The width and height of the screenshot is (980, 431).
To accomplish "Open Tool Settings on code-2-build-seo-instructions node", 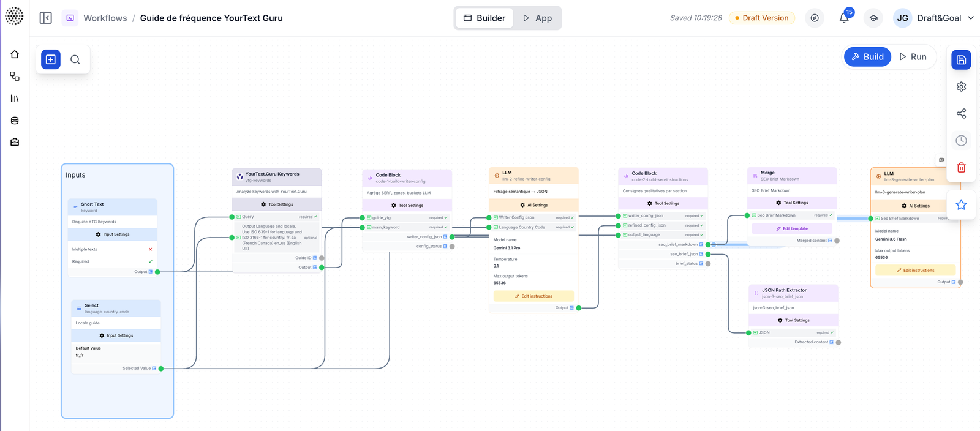I will pos(663,203).
